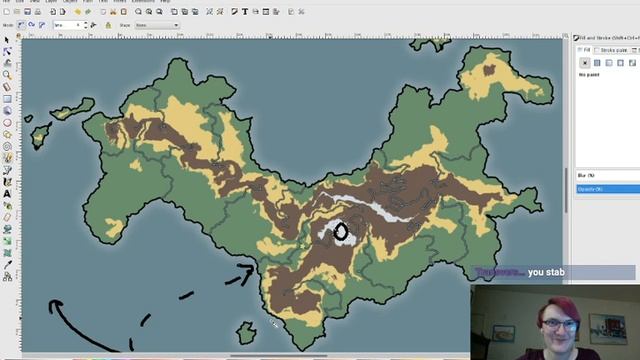Select the Node editing tool
The height and width of the screenshot is (360, 640).
(7, 52)
